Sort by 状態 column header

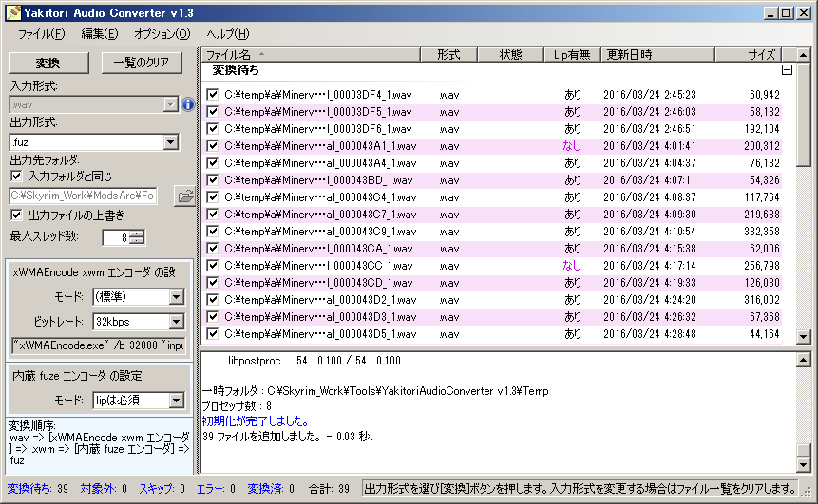[x=511, y=55]
